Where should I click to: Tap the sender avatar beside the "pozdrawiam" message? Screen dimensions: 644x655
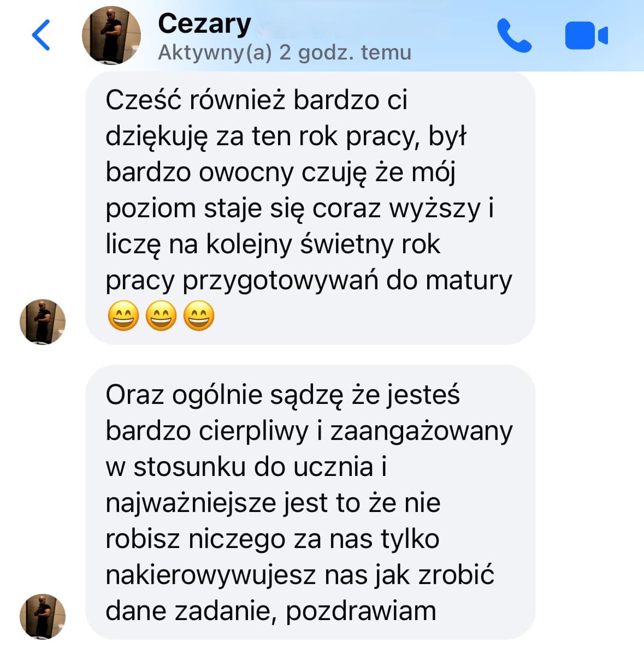pyautogui.click(x=43, y=616)
